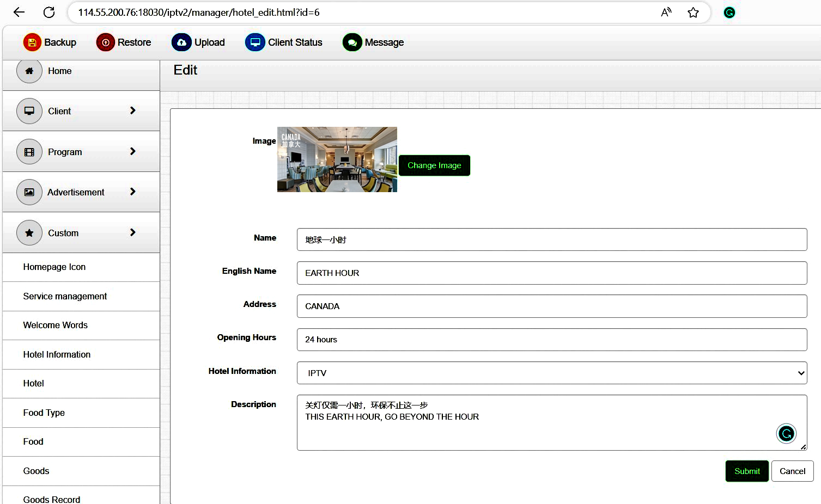821x504 pixels.
Task: Expand the Advertisement submenu chevron
Action: point(132,192)
